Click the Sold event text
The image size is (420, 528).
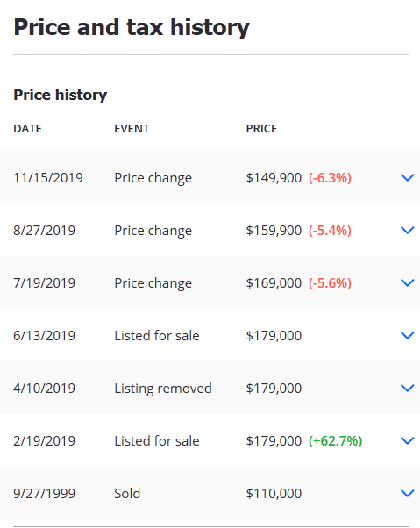tap(127, 493)
